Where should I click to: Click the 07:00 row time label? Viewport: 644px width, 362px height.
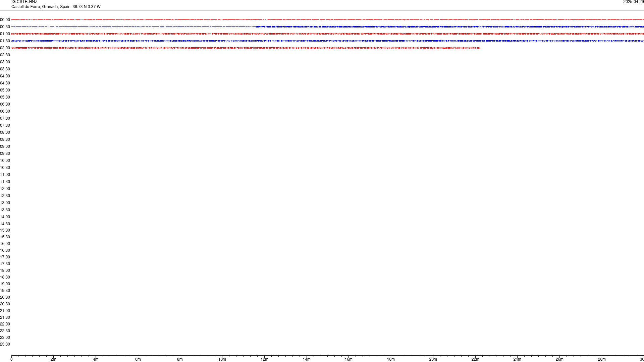pyautogui.click(x=5, y=118)
